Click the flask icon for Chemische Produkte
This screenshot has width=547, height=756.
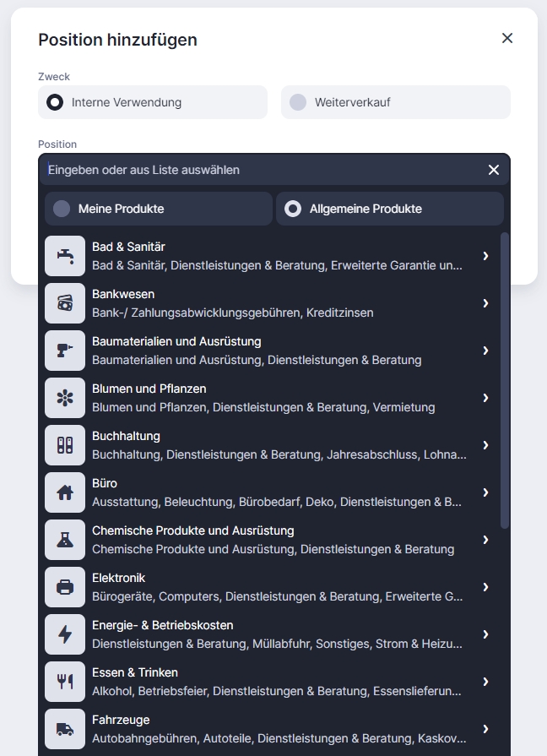tap(65, 540)
